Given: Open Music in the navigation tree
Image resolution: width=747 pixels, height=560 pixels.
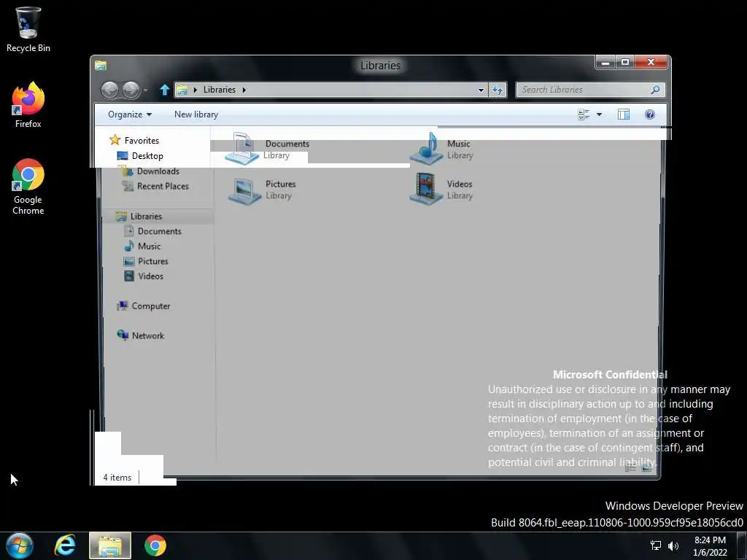Looking at the screenshot, I should click(142, 246).
